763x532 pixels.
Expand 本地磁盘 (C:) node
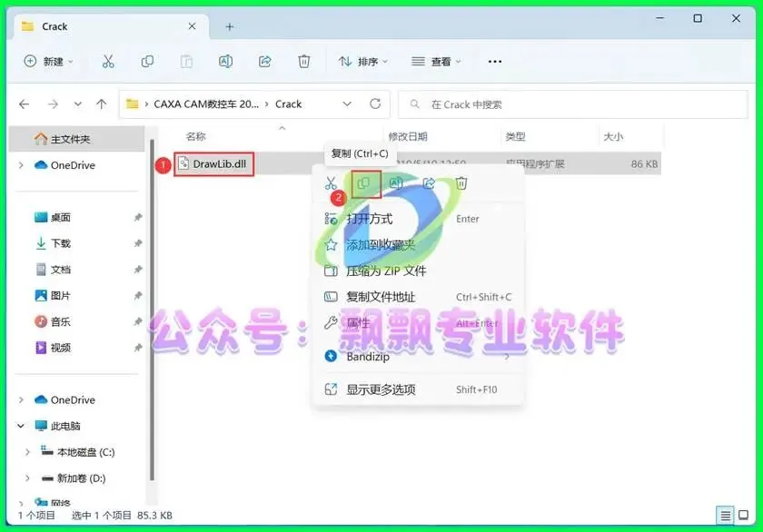(27, 452)
